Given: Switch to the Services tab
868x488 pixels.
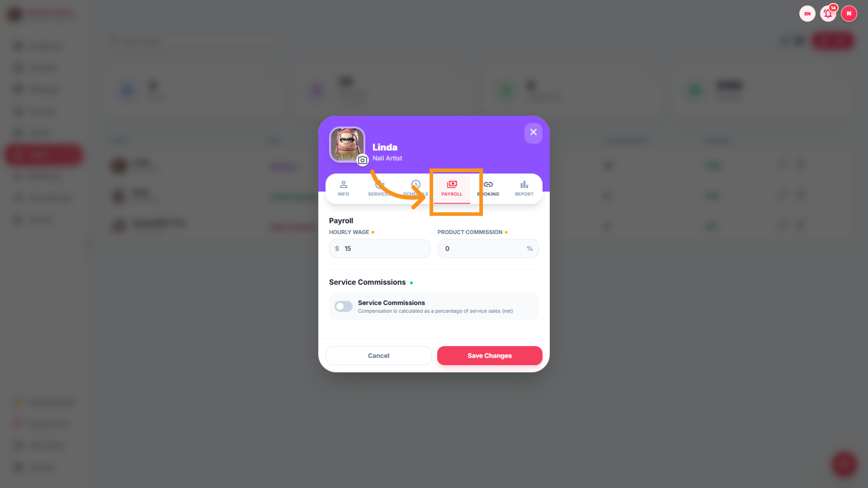Looking at the screenshot, I should point(379,189).
